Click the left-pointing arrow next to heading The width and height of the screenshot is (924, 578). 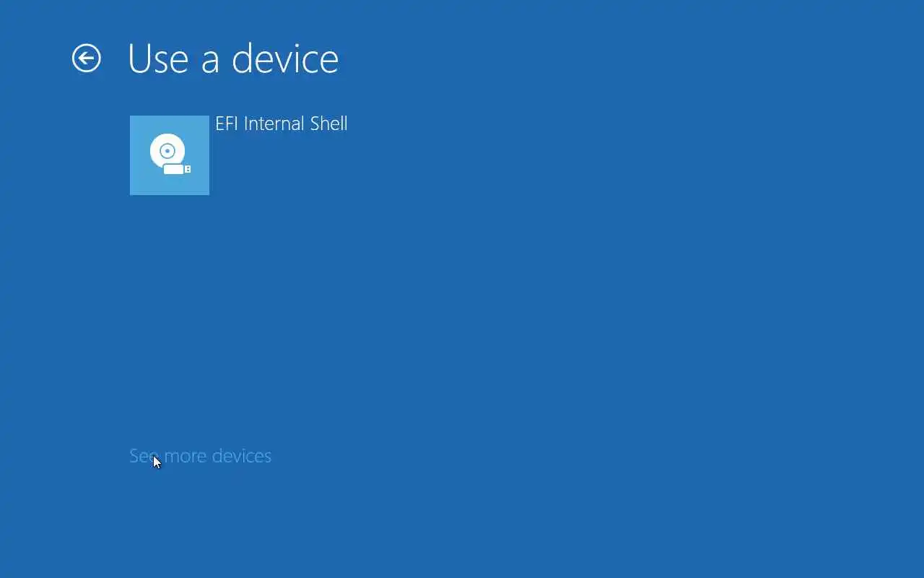point(87,59)
